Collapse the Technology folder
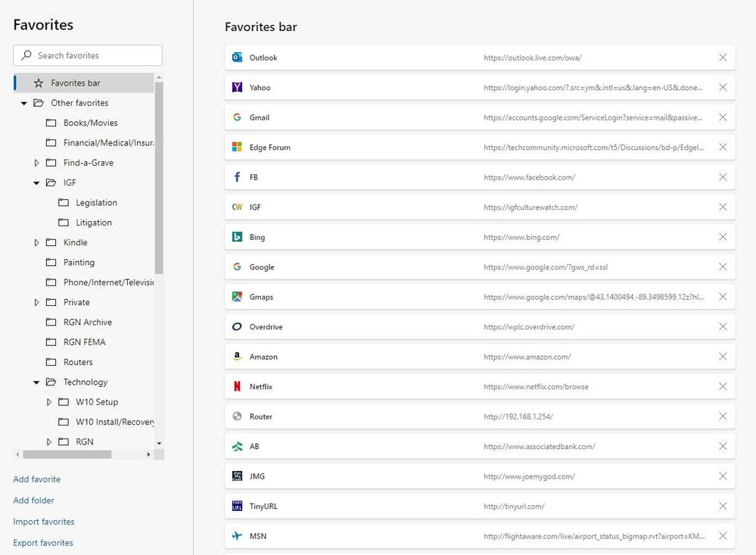 (x=36, y=382)
